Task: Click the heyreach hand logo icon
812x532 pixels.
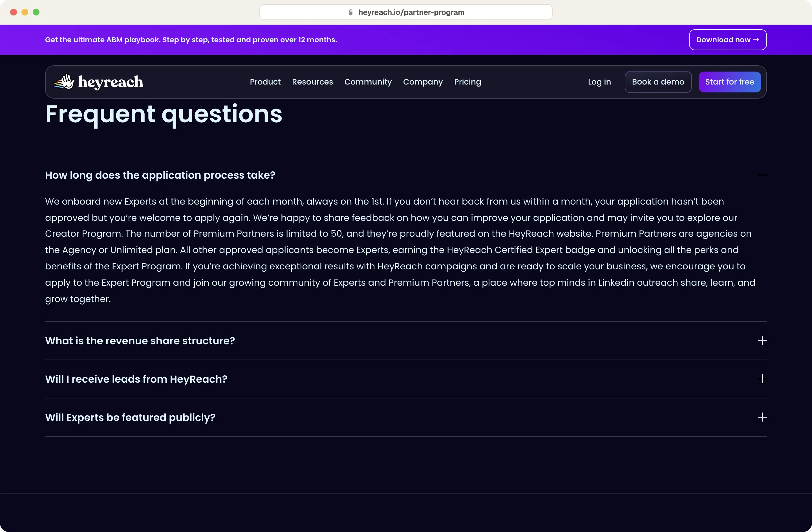Action: pyautogui.click(x=64, y=82)
